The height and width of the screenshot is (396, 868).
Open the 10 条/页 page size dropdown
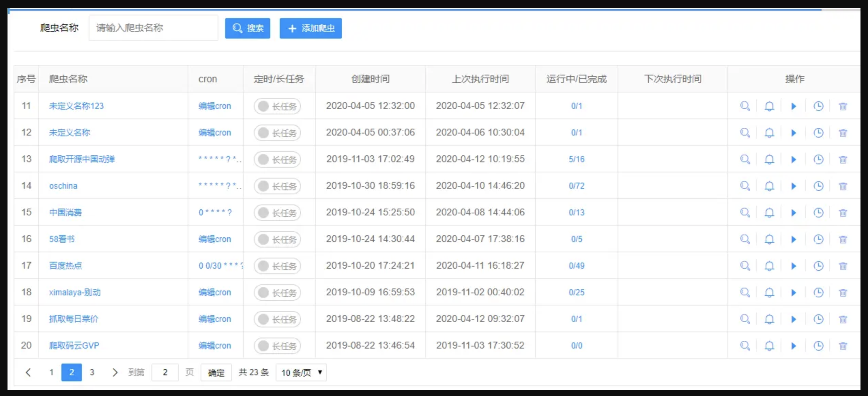coord(301,372)
